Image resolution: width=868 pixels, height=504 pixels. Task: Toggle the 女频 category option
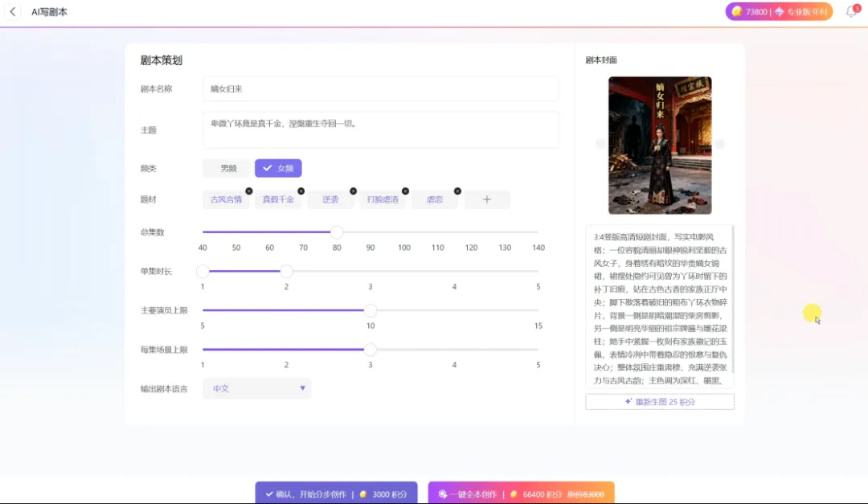(278, 168)
